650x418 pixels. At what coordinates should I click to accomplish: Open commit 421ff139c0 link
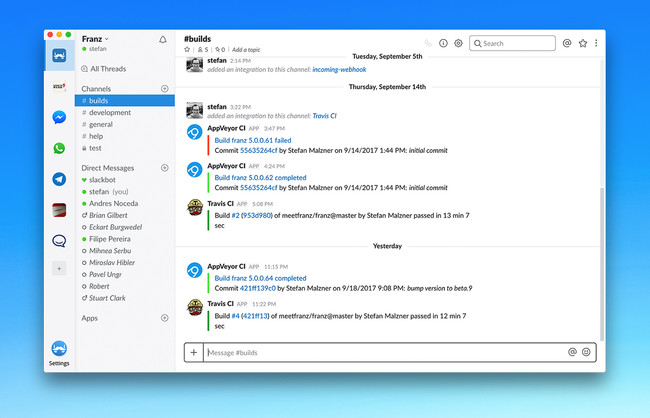click(257, 288)
